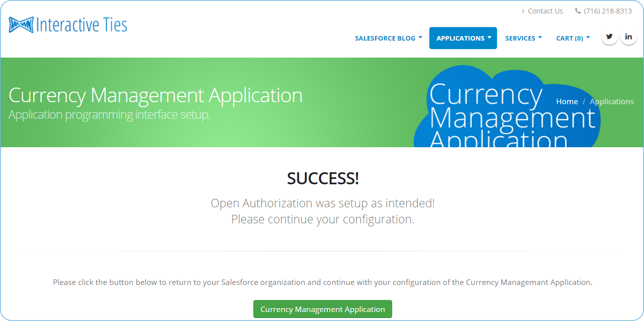Click the phone icon beside (716) 218-8313

pyautogui.click(x=578, y=11)
